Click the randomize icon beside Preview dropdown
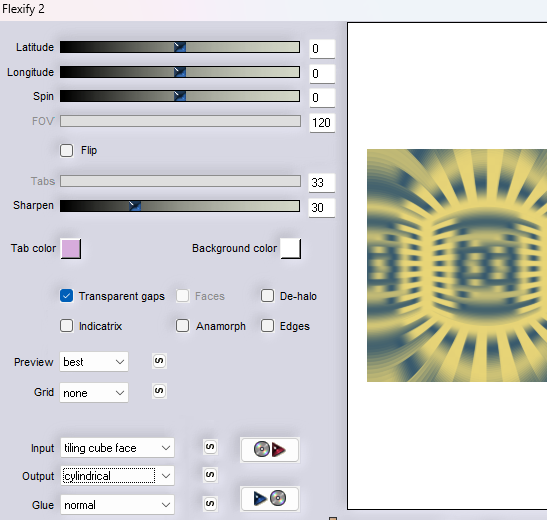 pyautogui.click(x=159, y=361)
